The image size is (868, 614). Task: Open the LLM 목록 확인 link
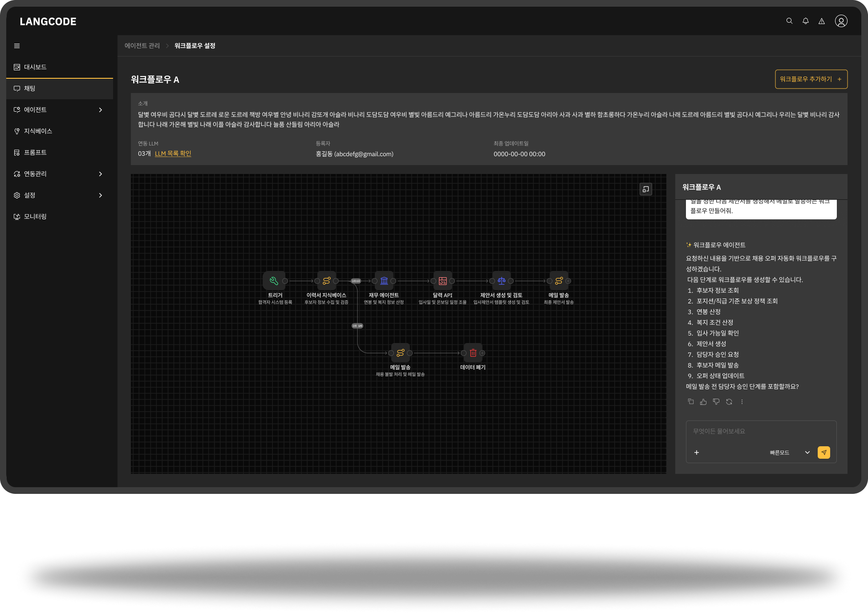point(173,153)
